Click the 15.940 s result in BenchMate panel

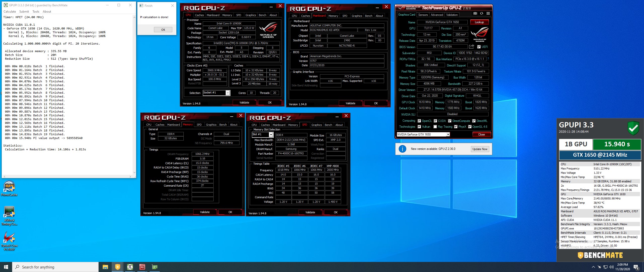pyautogui.click(x=617, y=144)
